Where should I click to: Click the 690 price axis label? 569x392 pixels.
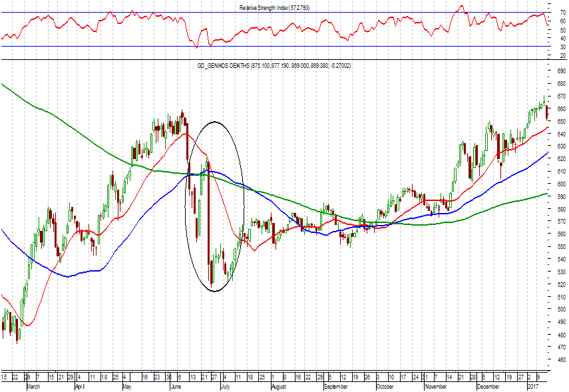pos(562,71)
